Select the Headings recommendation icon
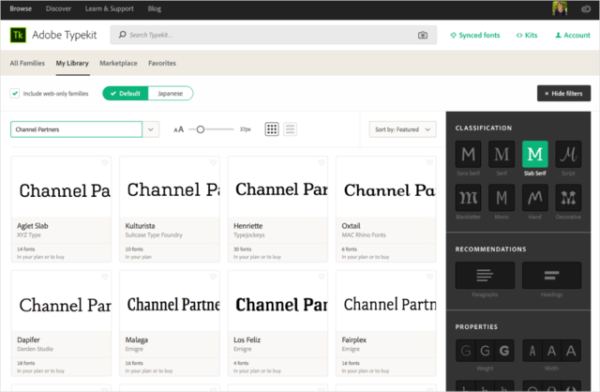This screenshot has height=392, width=600. (551, 275)
